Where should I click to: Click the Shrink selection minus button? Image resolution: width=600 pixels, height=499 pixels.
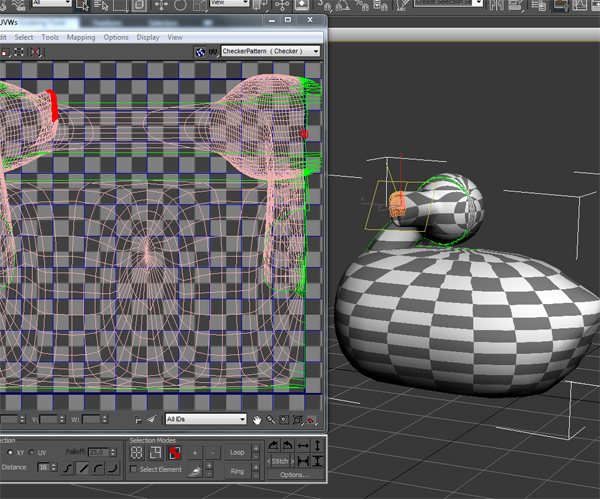212,453
